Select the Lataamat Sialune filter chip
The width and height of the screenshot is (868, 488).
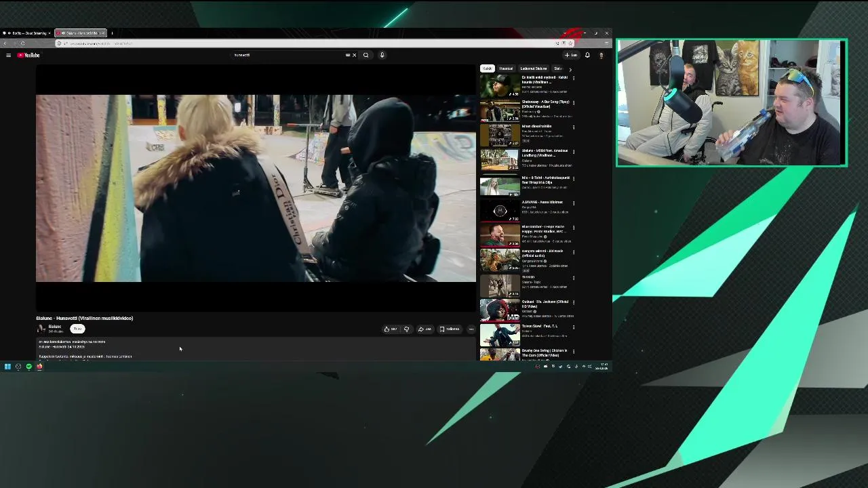pos(533,68)
